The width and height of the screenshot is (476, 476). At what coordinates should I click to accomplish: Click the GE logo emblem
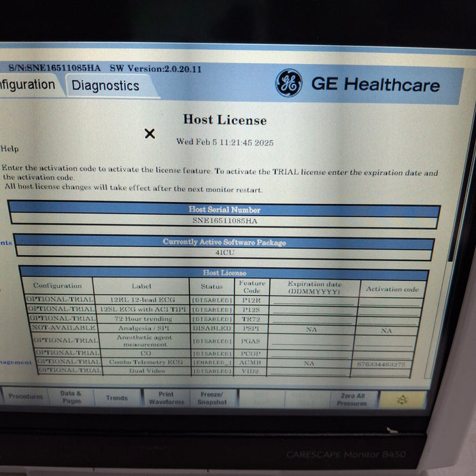[x=289, y=83]
